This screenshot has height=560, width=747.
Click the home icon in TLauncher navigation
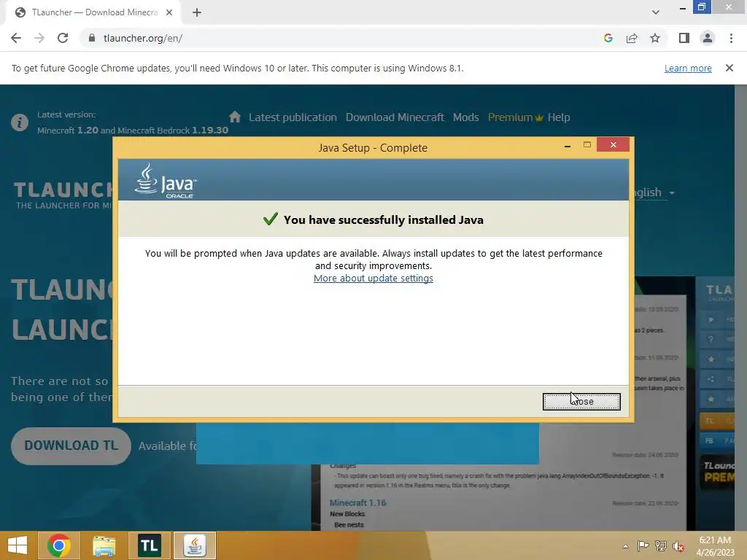click(235, 117)
